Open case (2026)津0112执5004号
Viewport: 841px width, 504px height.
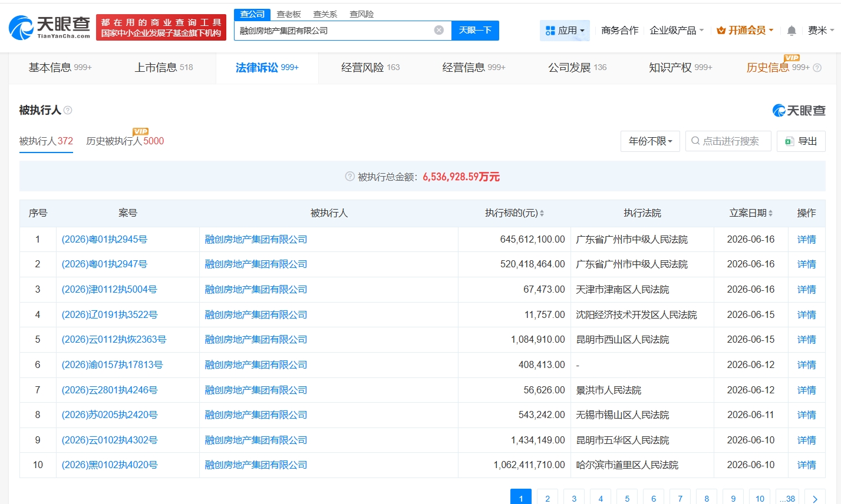[x=110, y=290]
